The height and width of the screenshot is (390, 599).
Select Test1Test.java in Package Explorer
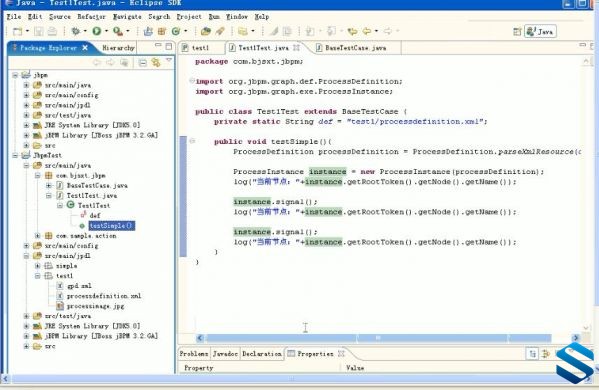(92, 196)
